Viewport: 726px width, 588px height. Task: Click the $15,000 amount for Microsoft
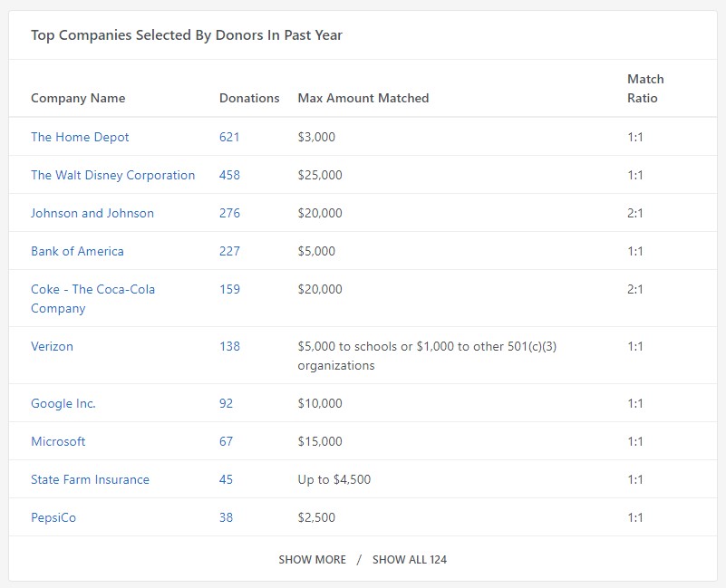click(320, 441)
